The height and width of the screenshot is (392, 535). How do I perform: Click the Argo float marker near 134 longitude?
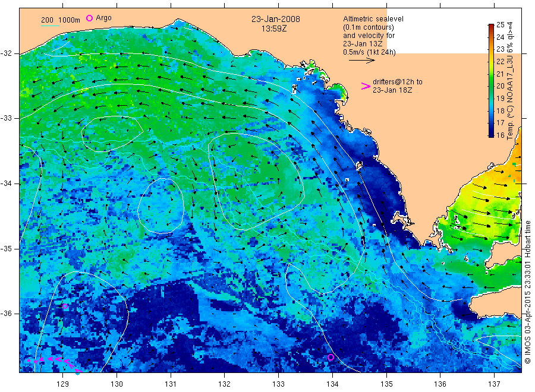[x=331, y=357]
